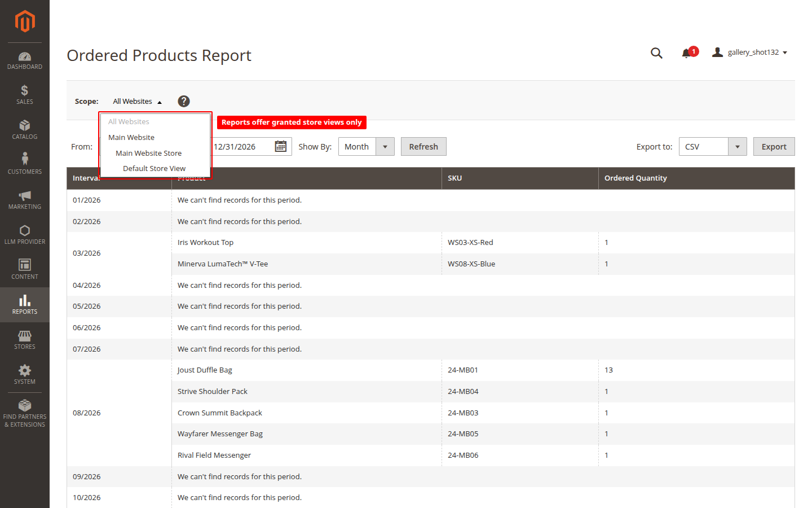Open the Customers sidebar menu
Image resolution: width=812 pixels, height=508 pixels.
(x=25, y=165)
